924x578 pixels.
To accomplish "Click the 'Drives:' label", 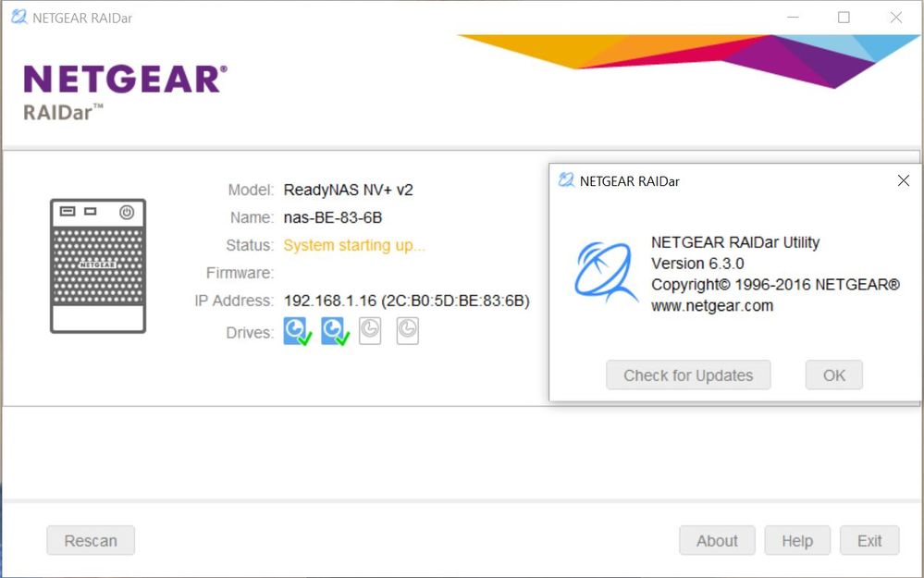I will [250, 333].
